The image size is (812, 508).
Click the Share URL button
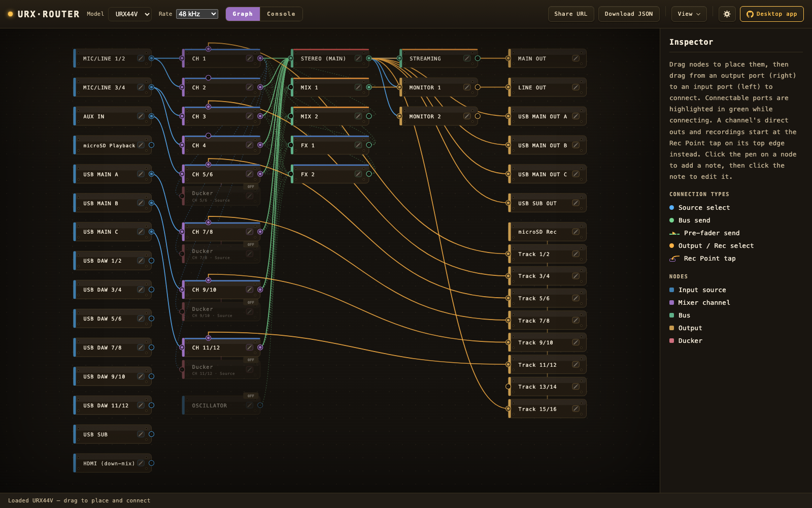(570, 14)
